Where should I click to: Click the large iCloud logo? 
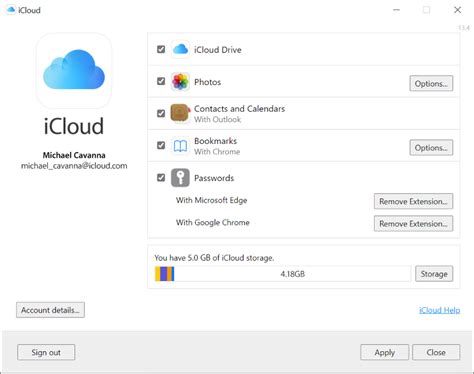click(74, 71)
